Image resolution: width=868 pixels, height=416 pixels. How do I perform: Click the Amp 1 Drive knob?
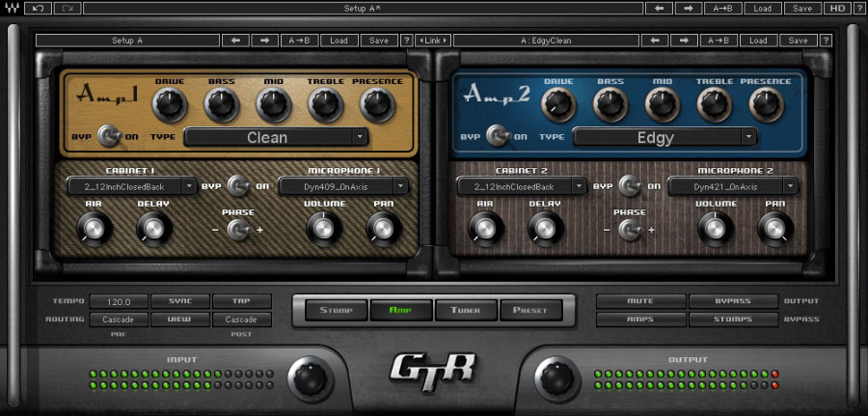point(170,103)
